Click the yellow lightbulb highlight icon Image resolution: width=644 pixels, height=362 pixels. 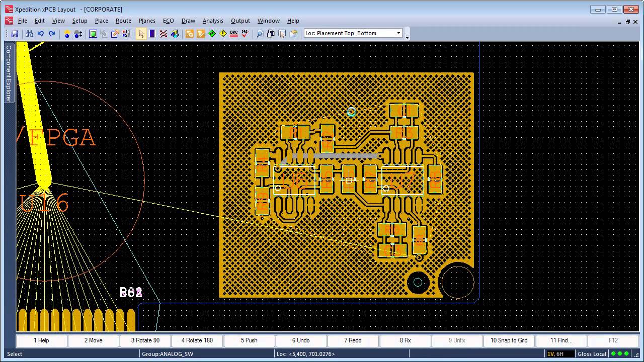pos(67,34)
